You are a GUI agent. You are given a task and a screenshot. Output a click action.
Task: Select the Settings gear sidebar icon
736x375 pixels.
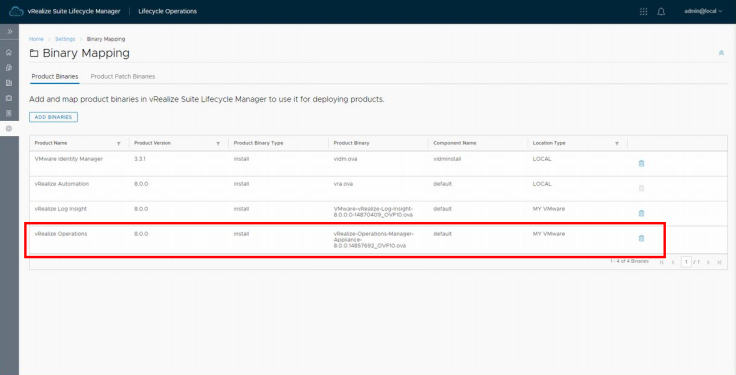(9, 129)
